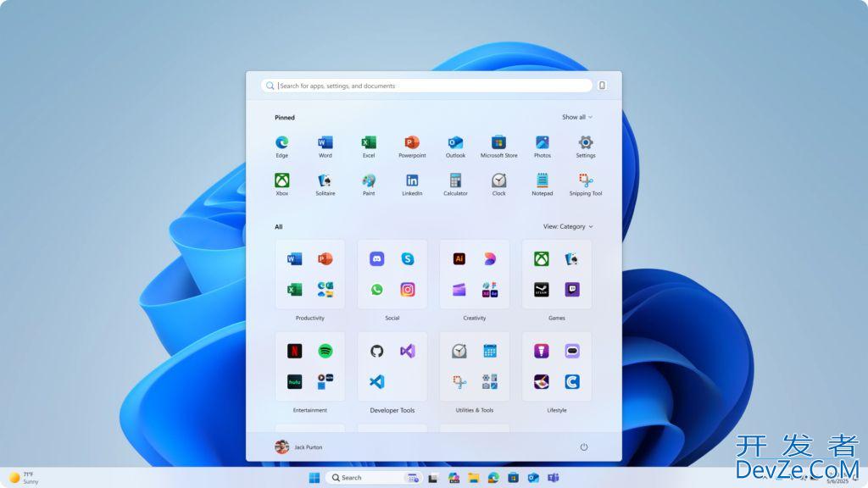Open the Edge pinned app
868x488 pixels.
click(281, 143)
